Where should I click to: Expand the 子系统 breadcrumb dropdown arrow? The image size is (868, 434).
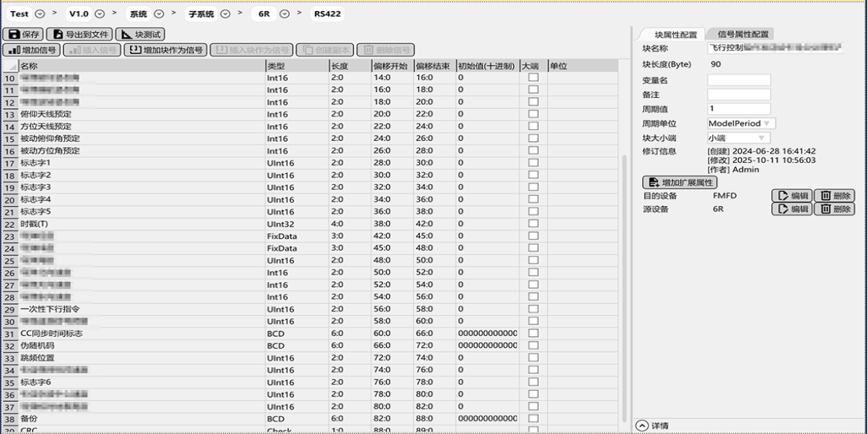point(225,14)
